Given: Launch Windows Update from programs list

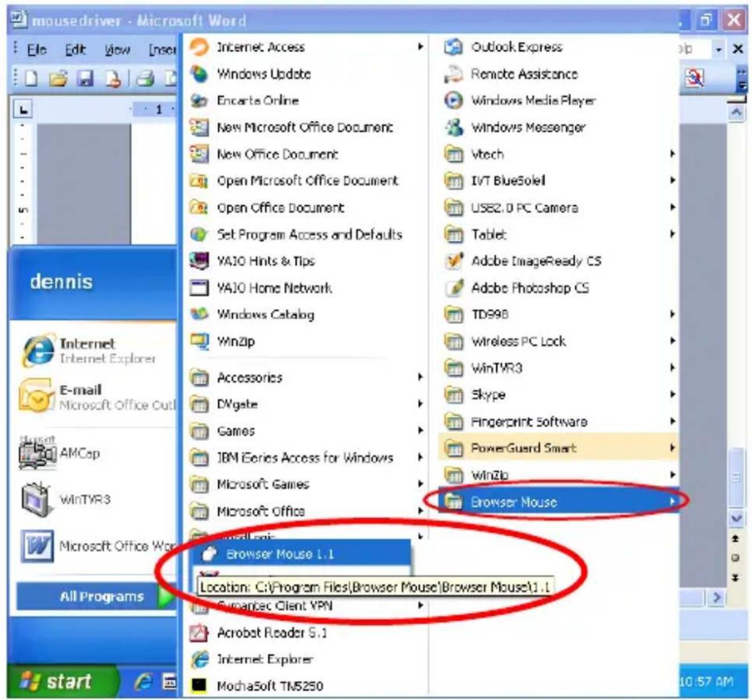Looking at the screenshot, I should [x=306, y=74].
